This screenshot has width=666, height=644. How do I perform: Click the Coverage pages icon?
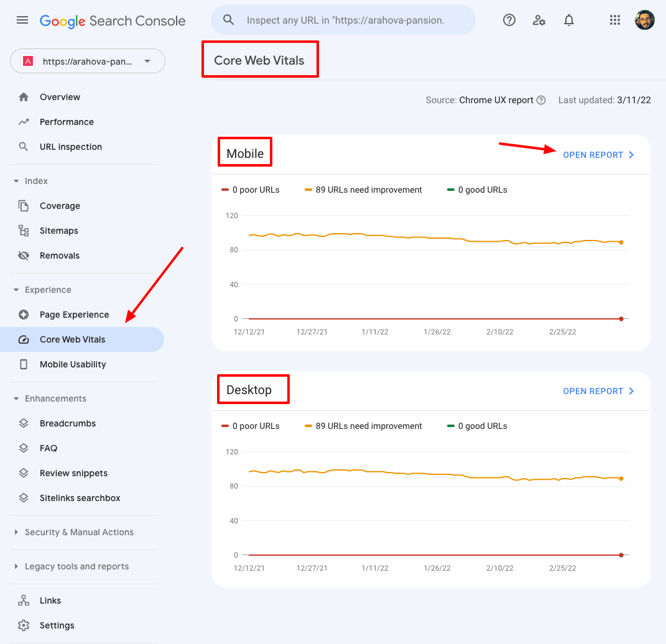click(24, 206)
